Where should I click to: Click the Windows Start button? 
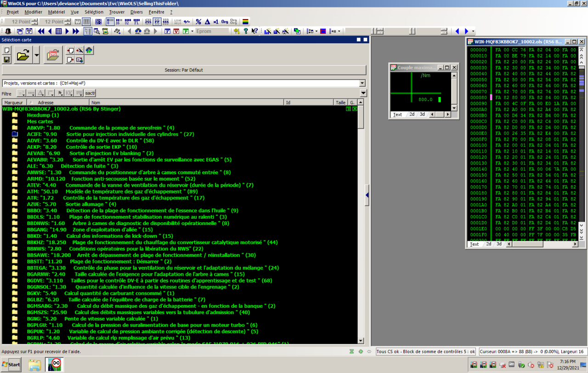click(11, 365)
